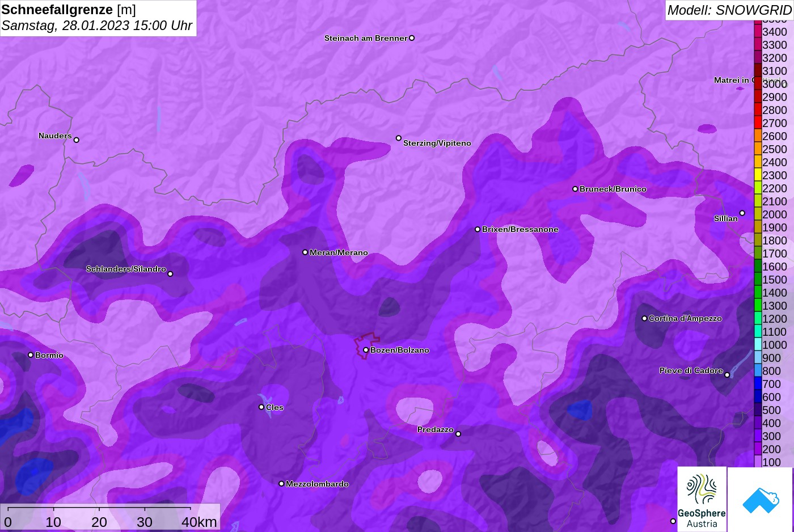Click the Sillian town label
This screenshot has width=794, height=532.
726,218
